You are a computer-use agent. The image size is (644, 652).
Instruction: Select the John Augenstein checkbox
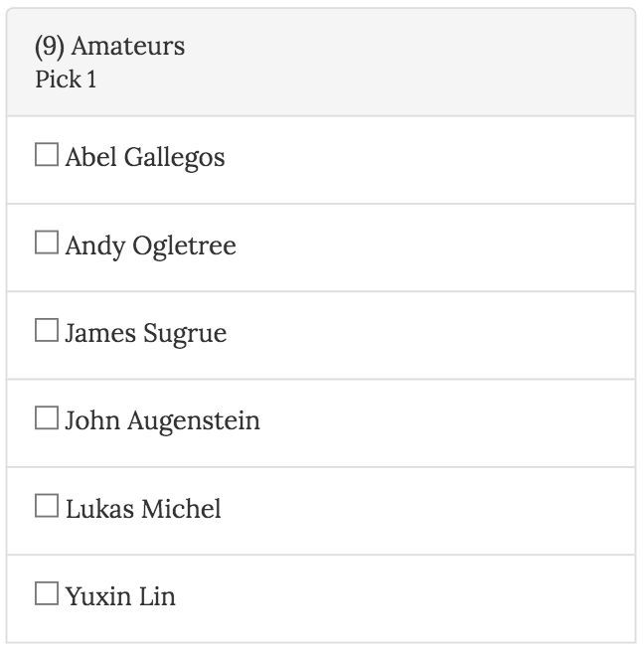47,418
